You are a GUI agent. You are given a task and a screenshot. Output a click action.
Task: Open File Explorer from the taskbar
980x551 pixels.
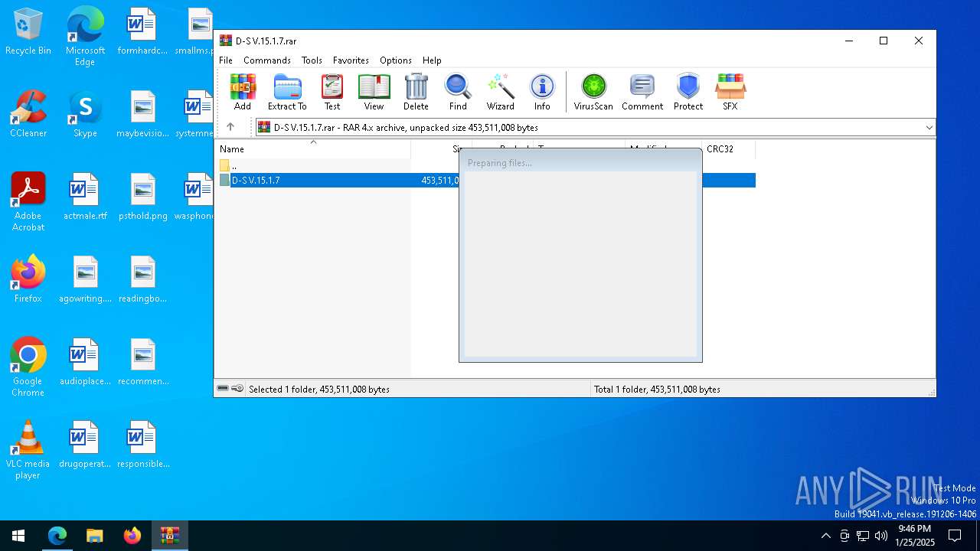pos(94,536)
